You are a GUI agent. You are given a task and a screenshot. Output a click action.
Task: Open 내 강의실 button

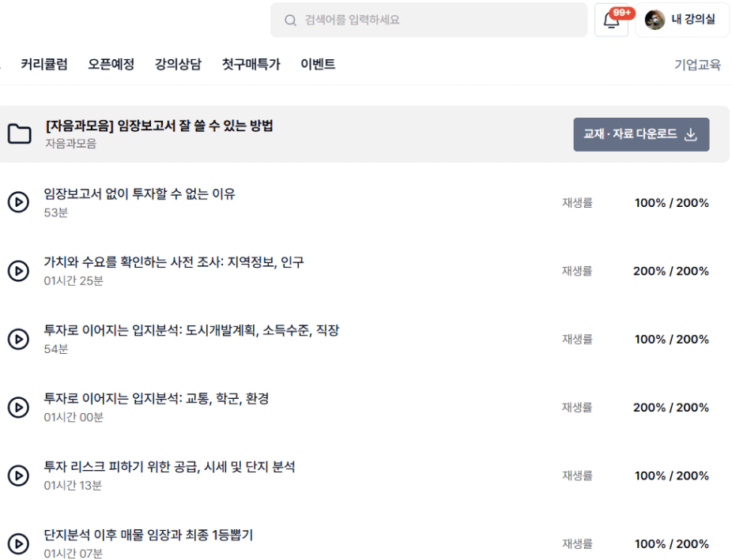pos(682,20)
